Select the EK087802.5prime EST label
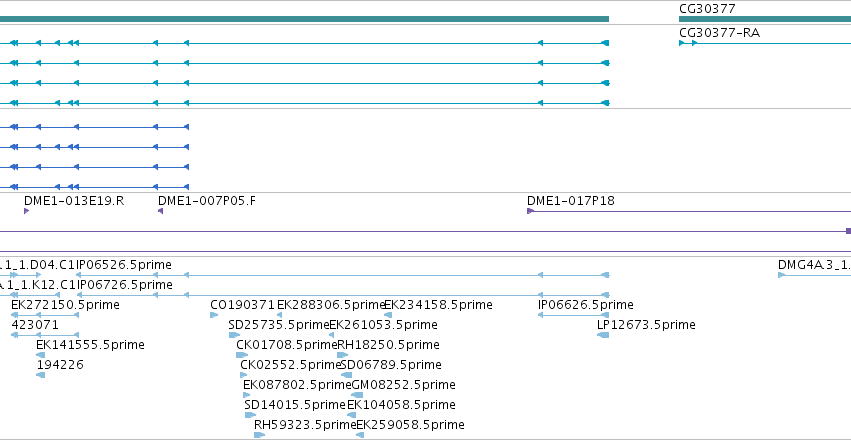 (297, 385)
